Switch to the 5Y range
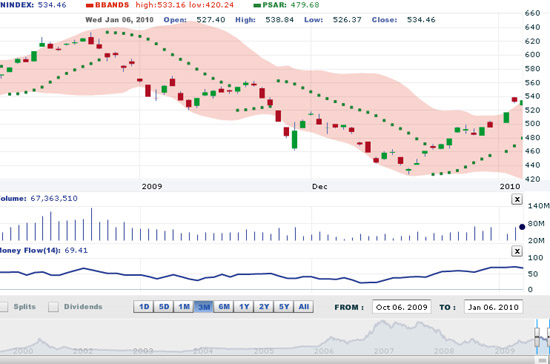This screenshot has height=364, width=550. tap(284, 307)
